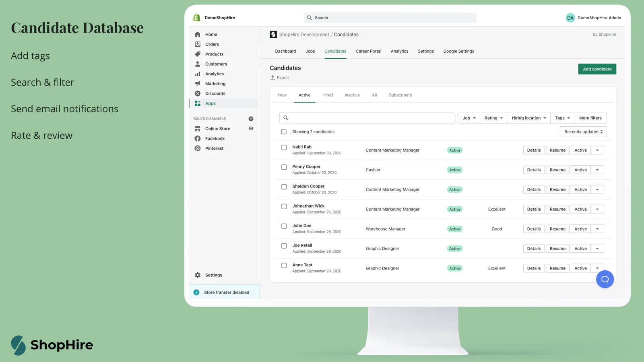Click the Discounts percent badge icon
Image resolution: width=644 pixels, height=362 pixels.
[x=198, y=93]
